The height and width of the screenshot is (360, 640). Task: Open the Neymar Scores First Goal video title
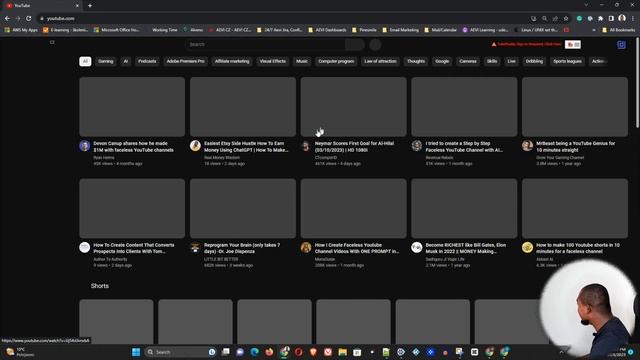[355, 147]
